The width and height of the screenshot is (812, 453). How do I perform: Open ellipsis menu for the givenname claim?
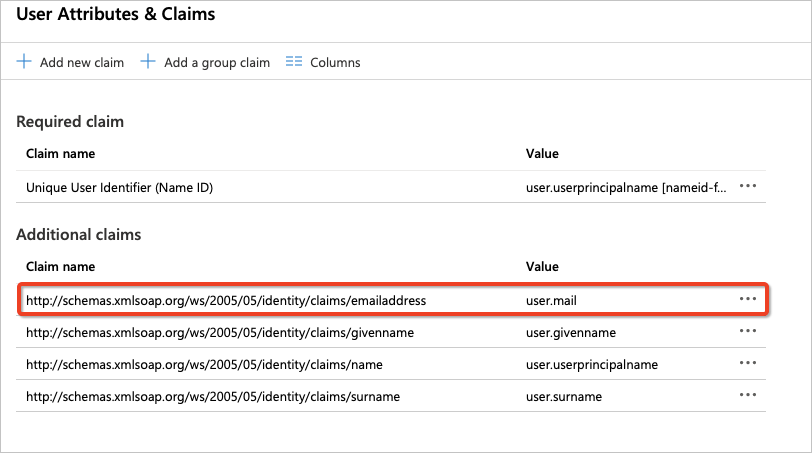coord(747,332)
